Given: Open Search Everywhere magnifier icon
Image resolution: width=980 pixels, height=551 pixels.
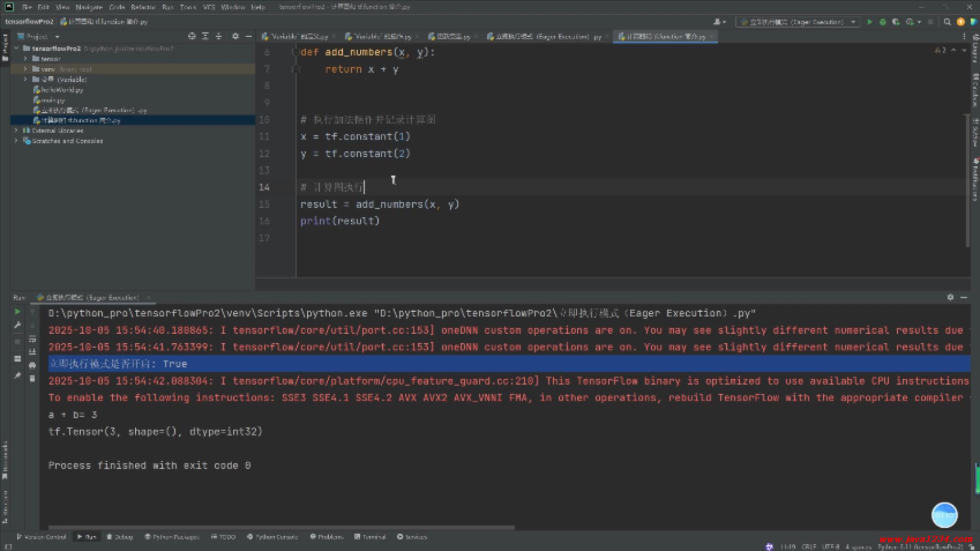Looking at the screenshot, I should 947,22.
